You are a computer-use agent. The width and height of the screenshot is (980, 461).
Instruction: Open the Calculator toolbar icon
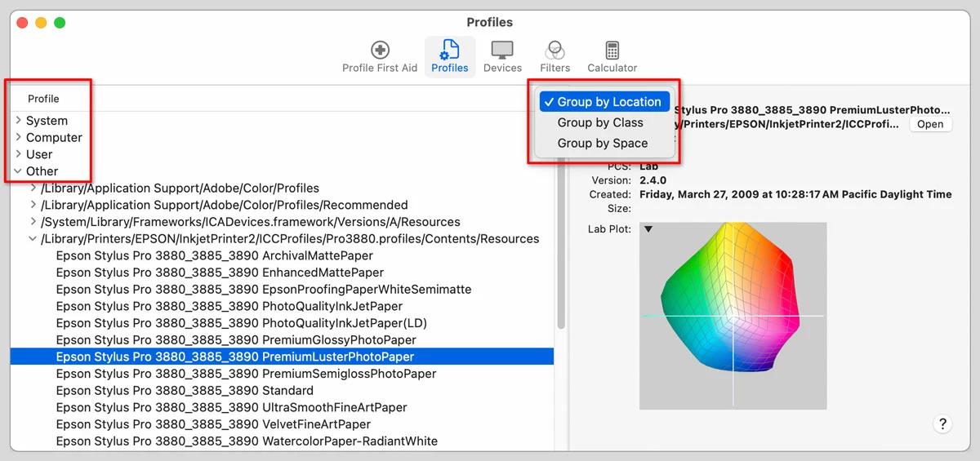pos(612,57)
